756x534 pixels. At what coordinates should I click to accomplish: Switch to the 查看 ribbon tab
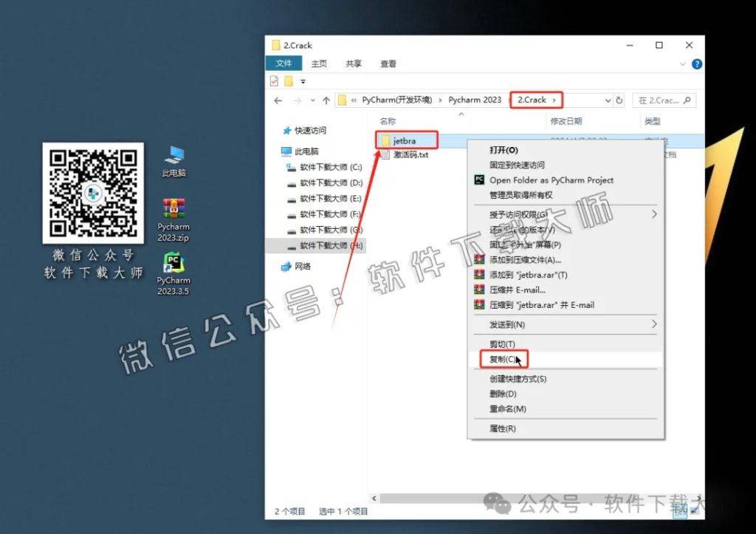[388, 64]
